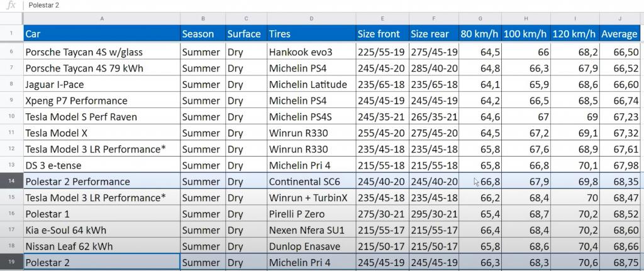
Task: Click average value 68,75 cell
Action: [619, 262]
